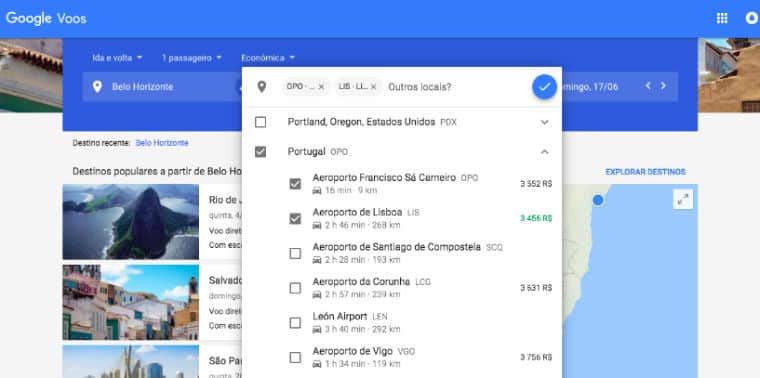This screenshot has width=760, height=378.
Task: Expand the Portland PDX airport list
Action: [545, 122]
